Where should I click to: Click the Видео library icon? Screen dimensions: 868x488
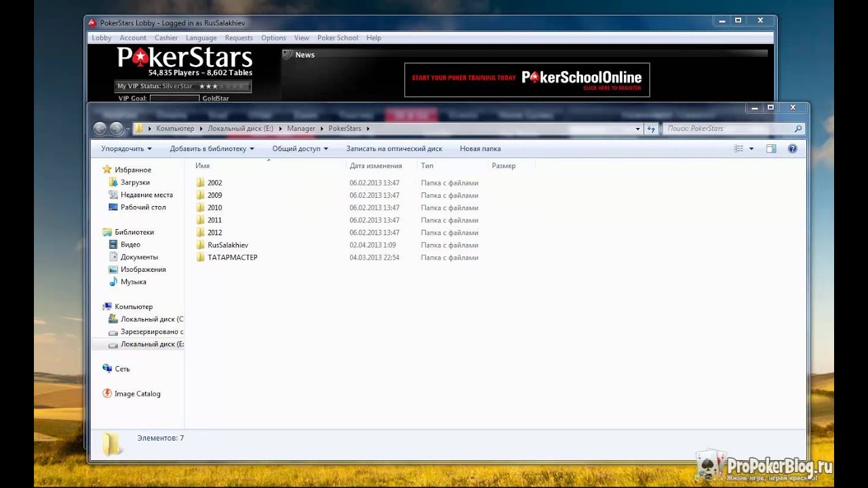(x=113, y=245)
